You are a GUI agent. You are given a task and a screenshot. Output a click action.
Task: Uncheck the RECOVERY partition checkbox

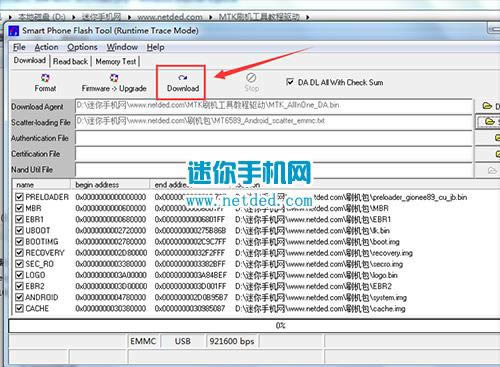pyautogui.click(x=19, y=253)
